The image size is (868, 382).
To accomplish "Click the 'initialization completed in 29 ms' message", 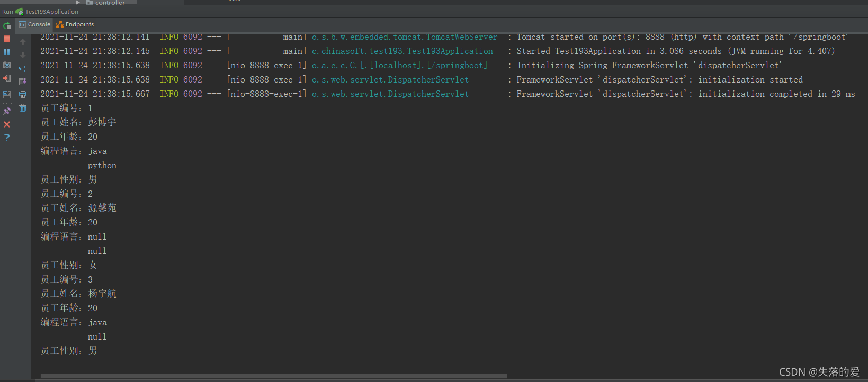I will [x=685, y=94].
